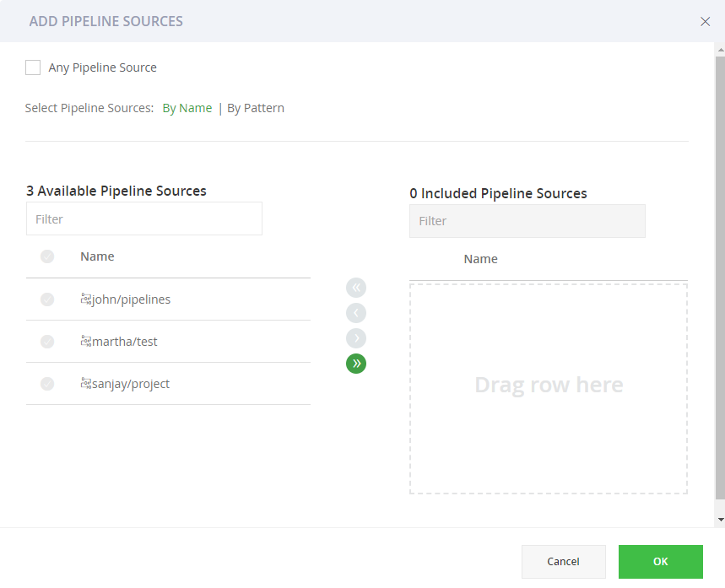Move all sources back with double-left arrow
This screenshot has width=725, height=588.
pyautogui.click(x=355, y=287)
